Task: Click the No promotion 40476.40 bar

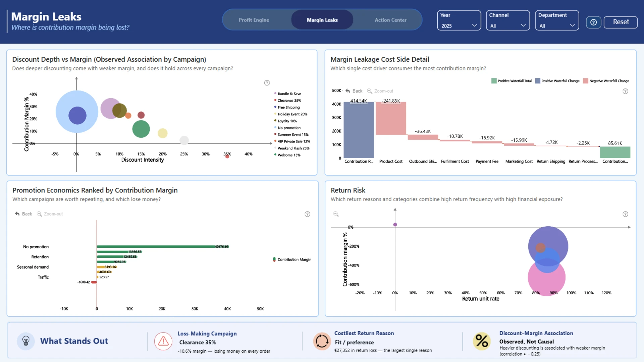Action: pos(163,247)
